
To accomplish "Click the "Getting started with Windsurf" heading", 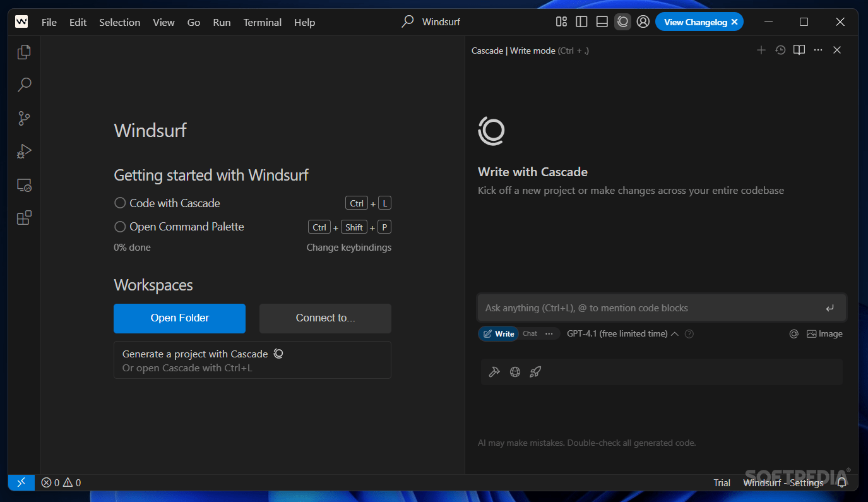I will coord(211,175).
